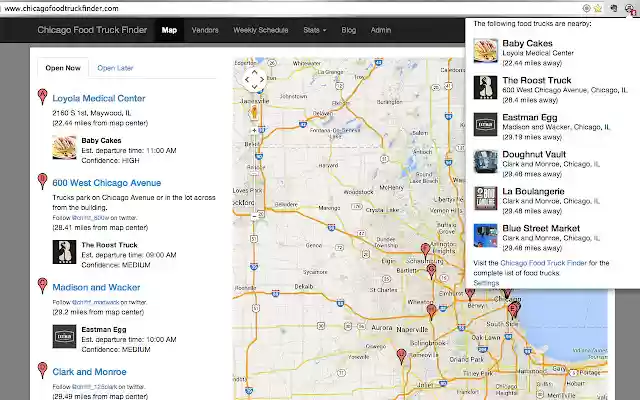This screenshot has height=400, width=640.
Task: Click The Roost Truck logo in popup
Action: coord(485,87)
